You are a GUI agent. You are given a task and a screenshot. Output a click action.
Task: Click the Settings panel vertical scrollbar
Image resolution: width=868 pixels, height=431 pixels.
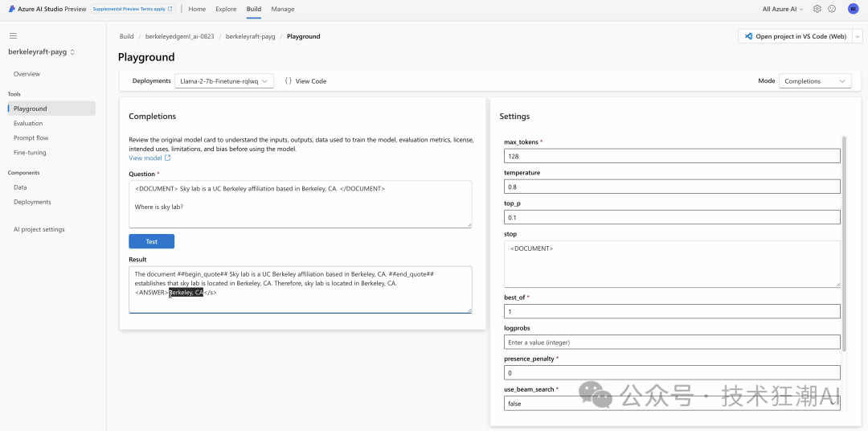pyautogui.click(x=844, y=244)
